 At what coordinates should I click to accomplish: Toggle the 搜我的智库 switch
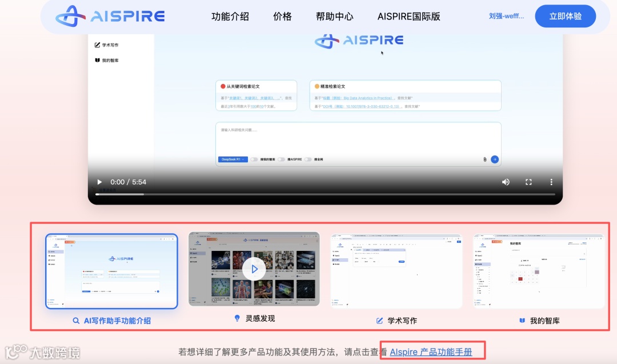click(254, 159)
